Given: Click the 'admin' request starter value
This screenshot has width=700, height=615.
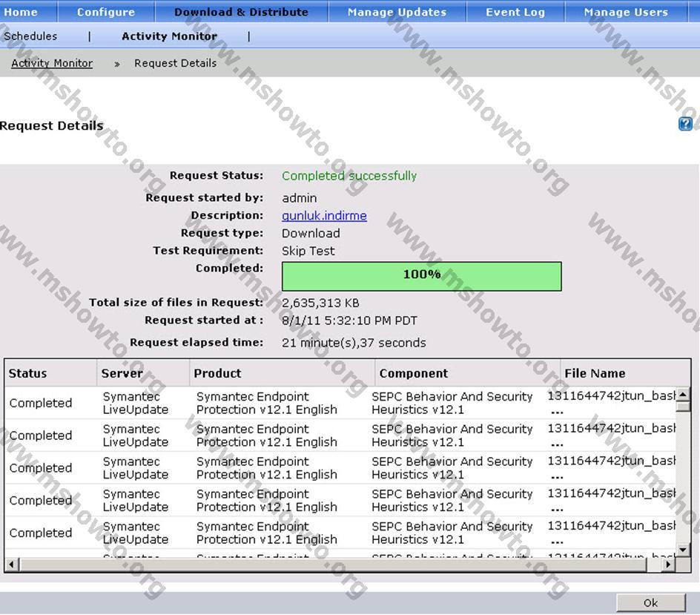Looking at the screenshot, I should (299, 198).
